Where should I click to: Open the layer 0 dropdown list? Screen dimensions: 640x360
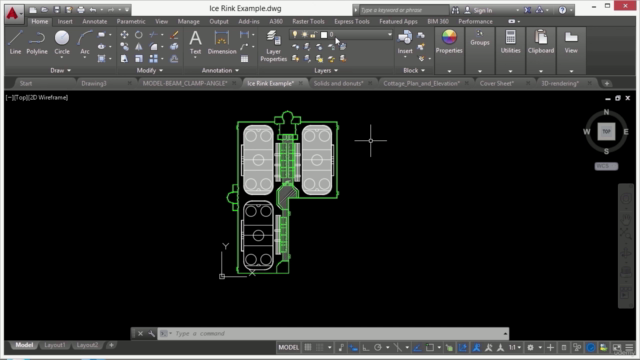click(389, 35)
